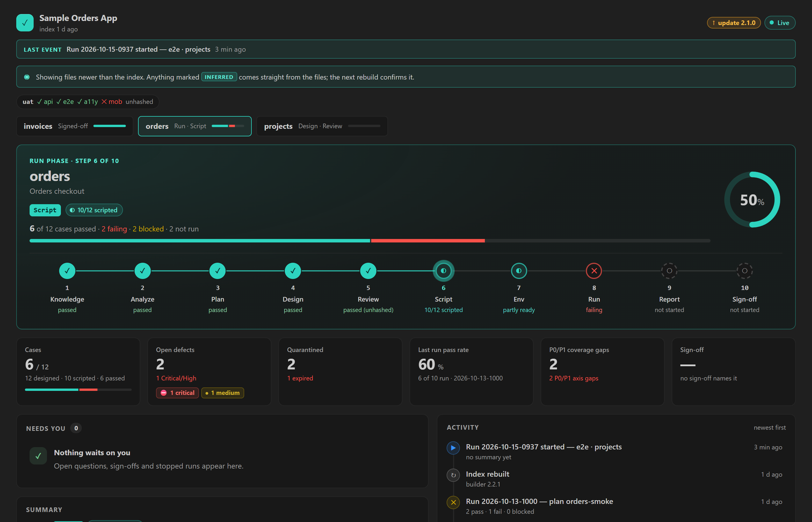Click the newest first sort label
The width and height of the screenshot is (812, 522).
(769, 428)
